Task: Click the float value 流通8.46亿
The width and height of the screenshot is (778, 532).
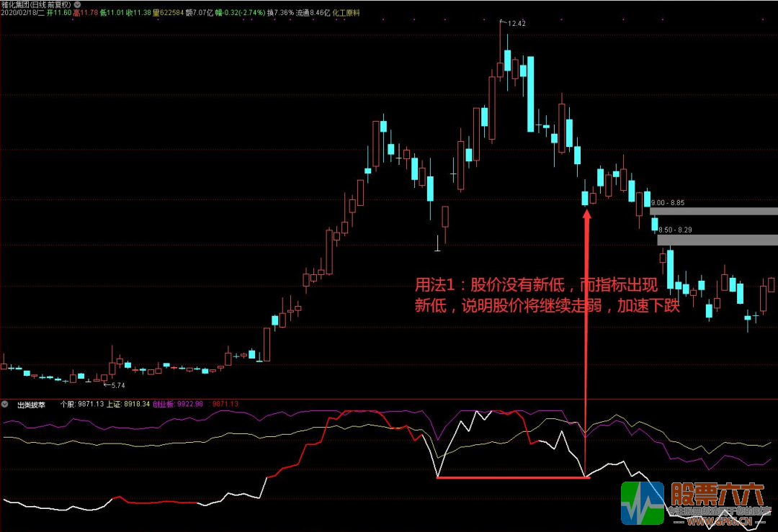Action: tap(313, 13)
